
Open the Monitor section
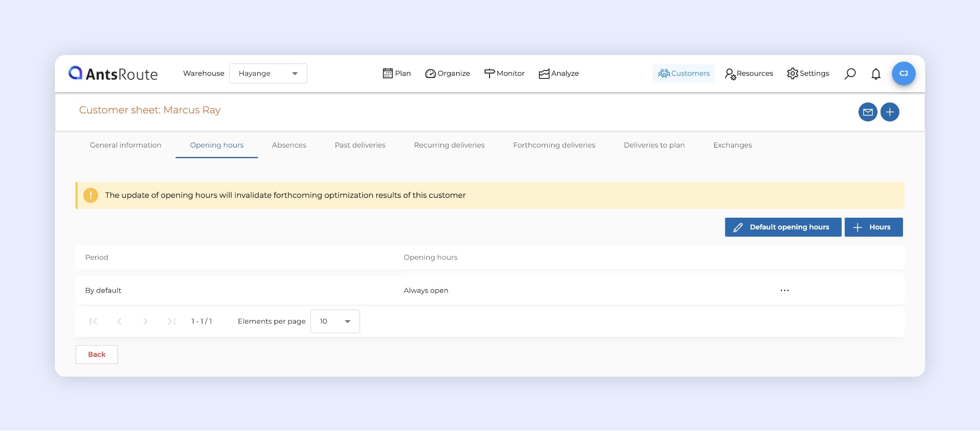click(504, 74)
